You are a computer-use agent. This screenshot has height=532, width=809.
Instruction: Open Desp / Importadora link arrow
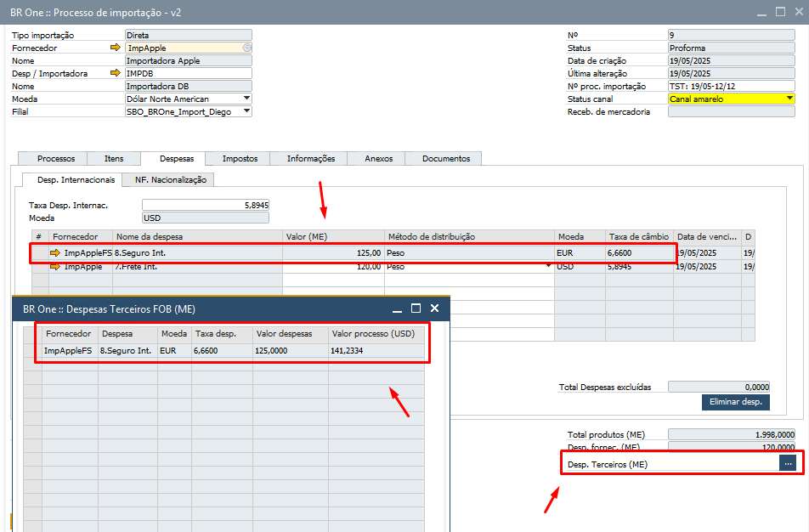pyautogui.click(x=115, y=73)
